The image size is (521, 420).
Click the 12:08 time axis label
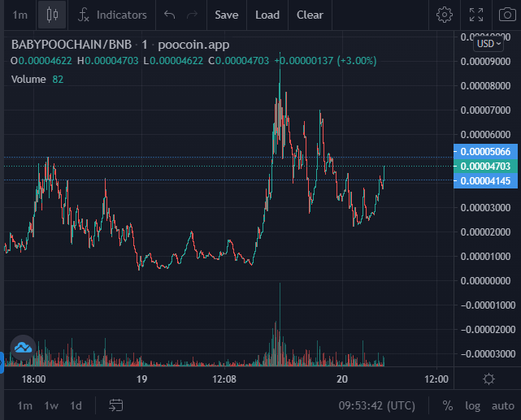tap(224, 379)
